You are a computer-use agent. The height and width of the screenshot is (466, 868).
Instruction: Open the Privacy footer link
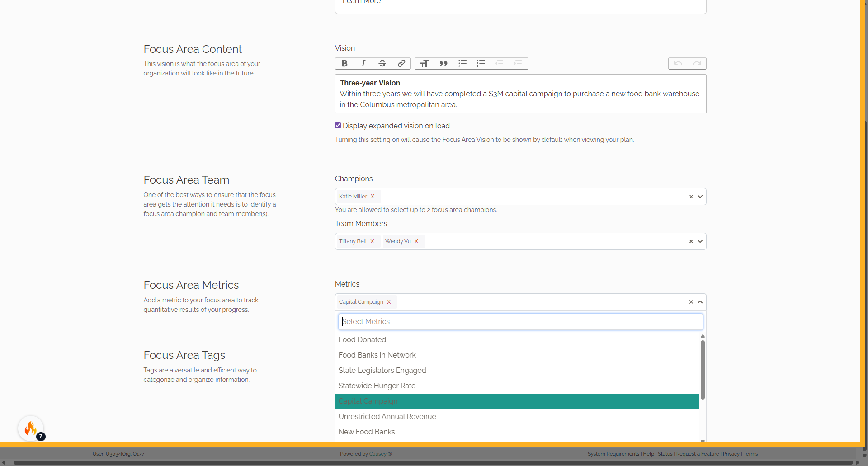coord(731,454)
